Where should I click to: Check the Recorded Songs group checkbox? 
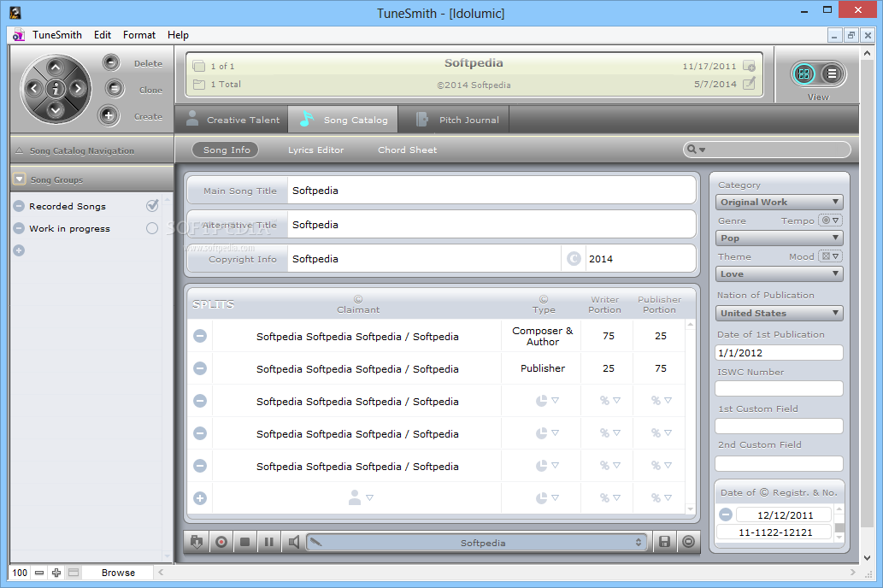(x=152, y=206)
